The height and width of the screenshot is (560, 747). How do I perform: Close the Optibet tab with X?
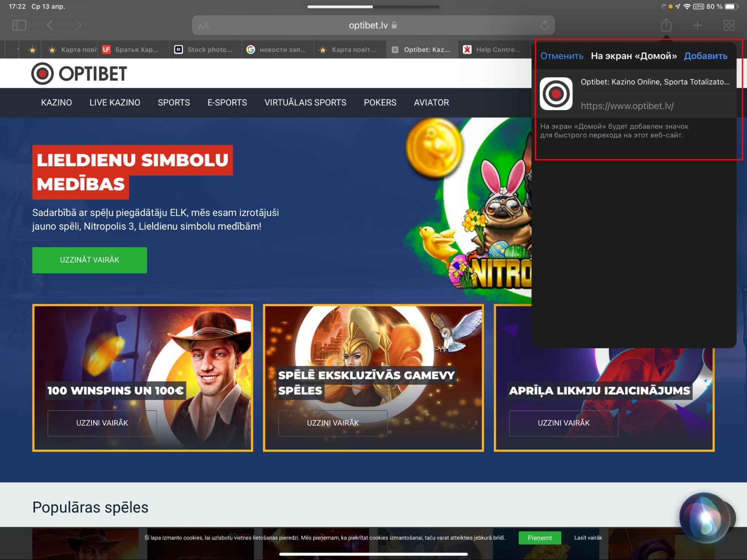395,50
